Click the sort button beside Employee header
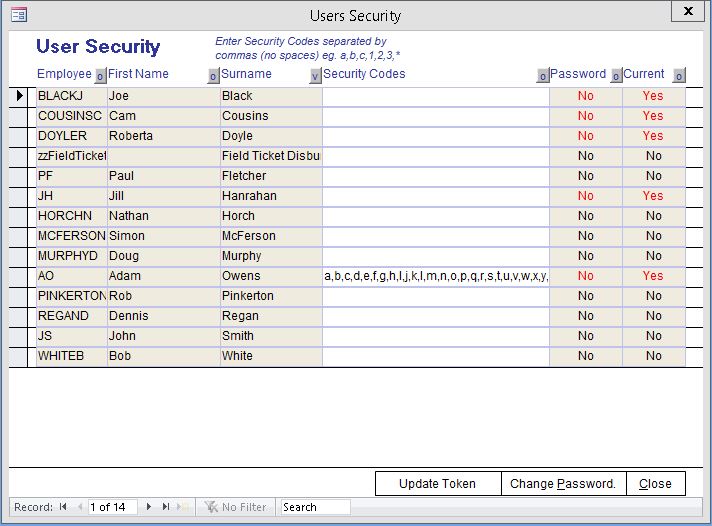The image size is (712, 526). [x=100, y=75]
